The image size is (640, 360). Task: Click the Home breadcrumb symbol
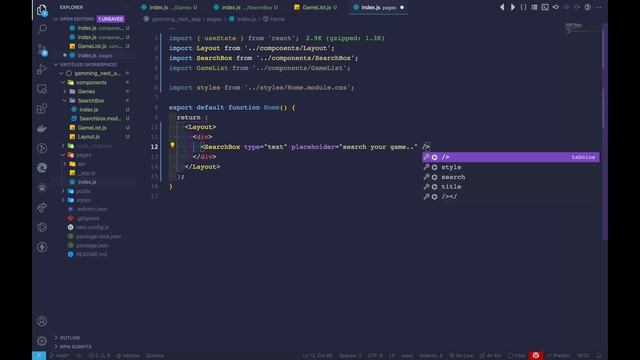(x=274, y=19)
